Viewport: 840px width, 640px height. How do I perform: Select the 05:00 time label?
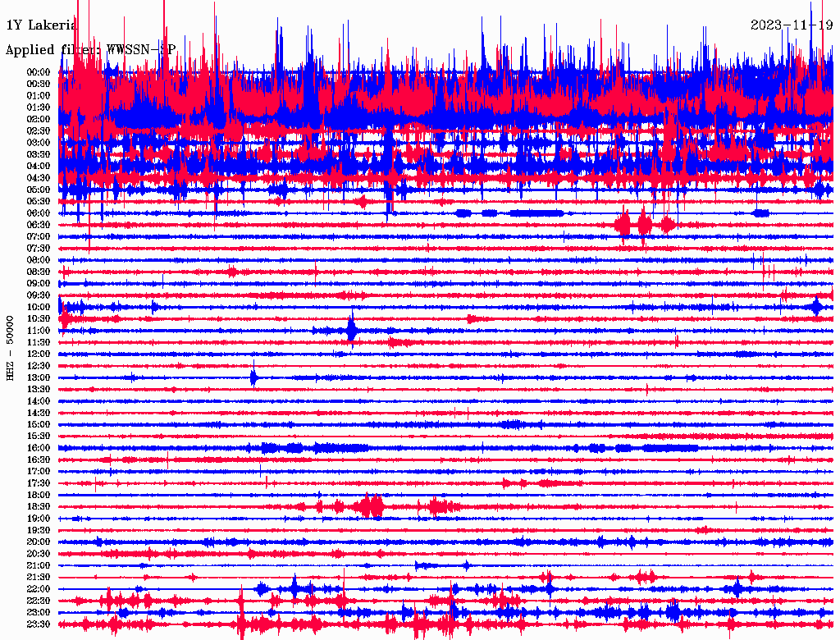[x=39, y=190]
